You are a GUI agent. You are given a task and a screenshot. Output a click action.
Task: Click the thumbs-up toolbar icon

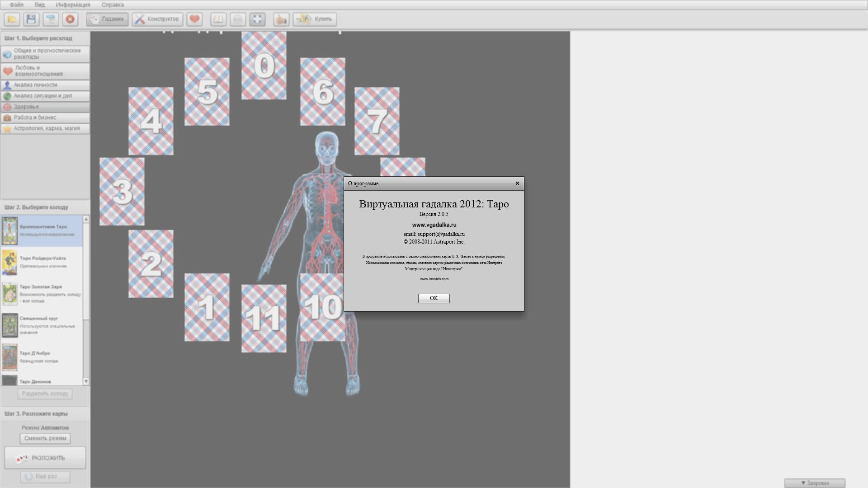[281, 19]
